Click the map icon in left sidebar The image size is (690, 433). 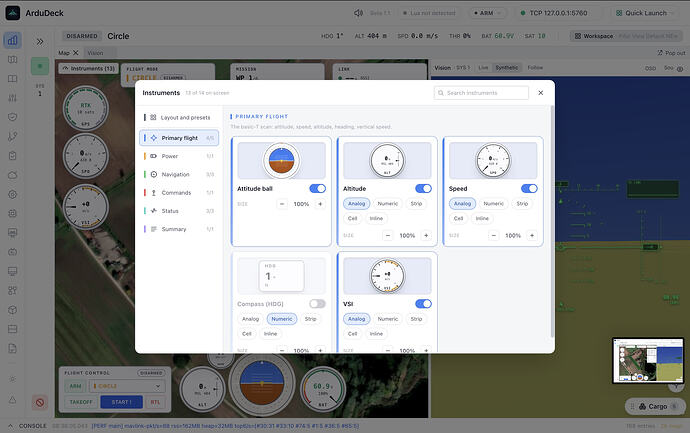coord(12,59)
